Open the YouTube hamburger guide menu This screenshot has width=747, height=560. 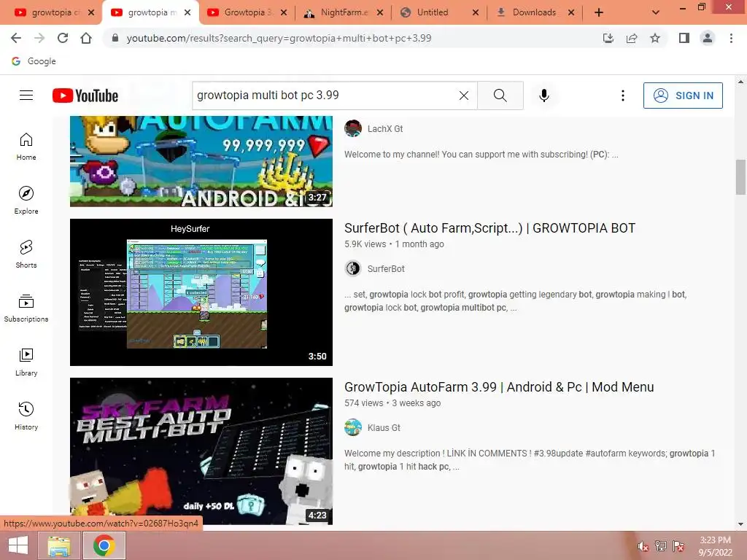26,96
